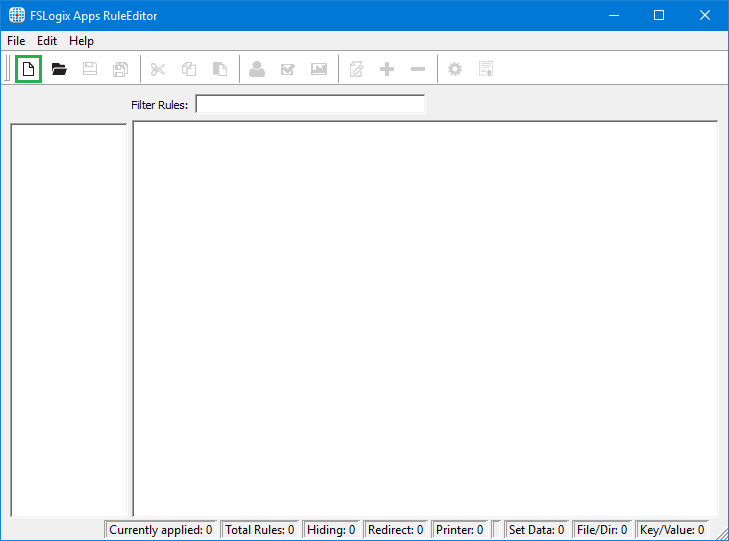Click the 'Key/Value: 0' status entry
This screenshot has height=541, width=729.
click(672, 530)
